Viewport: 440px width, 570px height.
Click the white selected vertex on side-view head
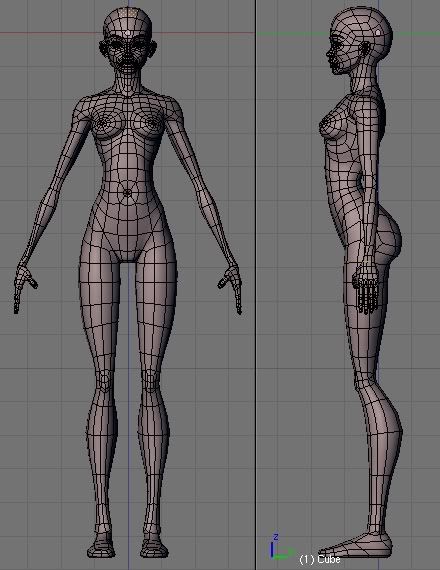click(378, 33)
